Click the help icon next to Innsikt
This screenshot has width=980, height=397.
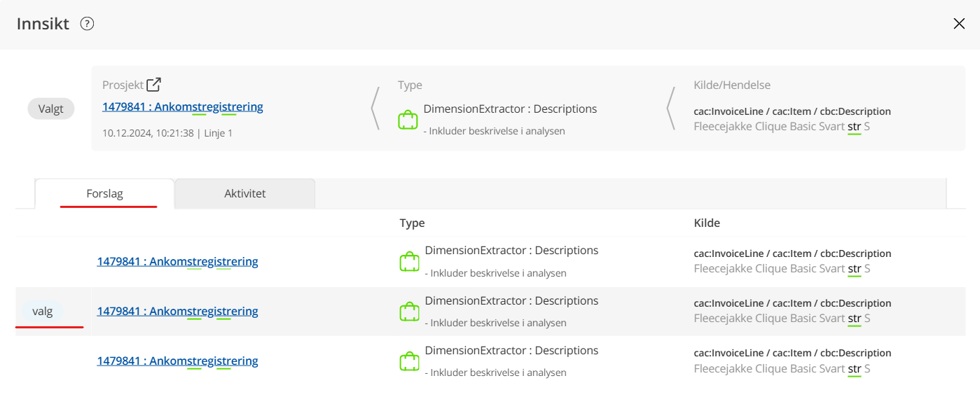click(87, 24)
